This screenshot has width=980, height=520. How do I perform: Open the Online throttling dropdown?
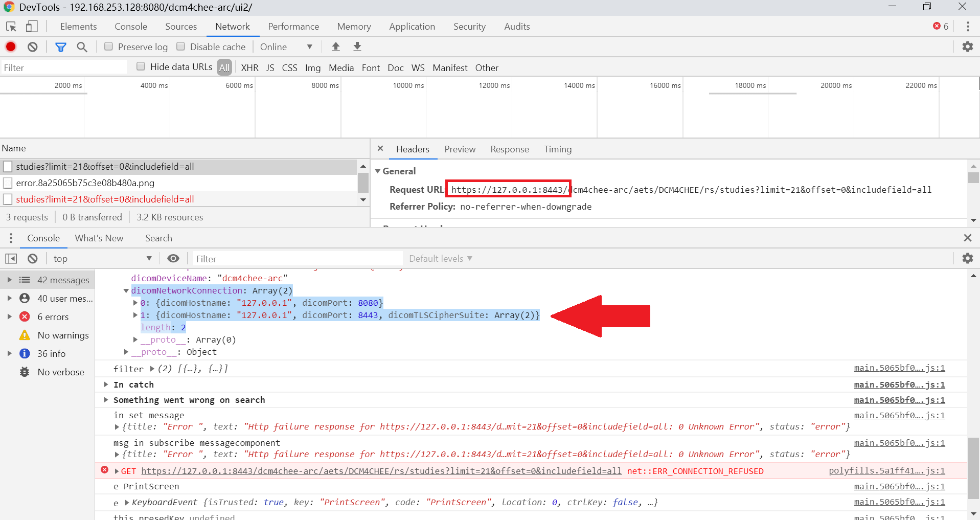286,47
